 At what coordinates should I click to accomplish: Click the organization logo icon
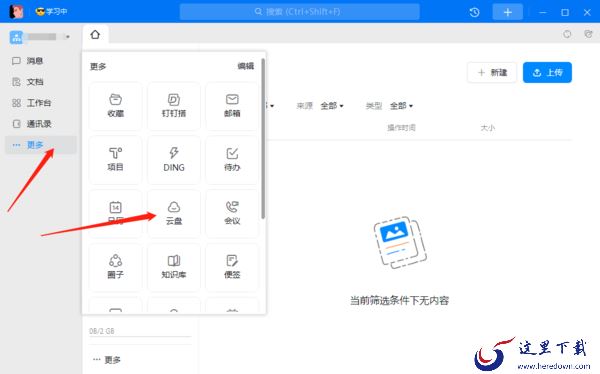point(16,37)
